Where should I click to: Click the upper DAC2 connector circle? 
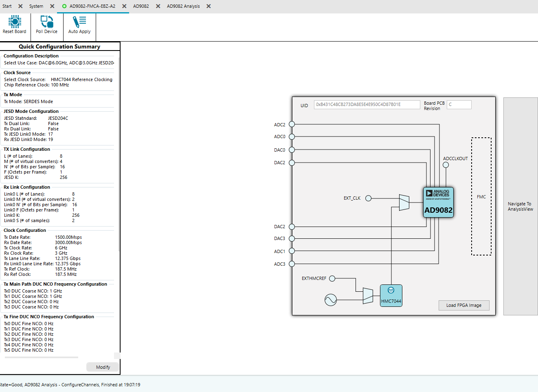tap(292, 163)
